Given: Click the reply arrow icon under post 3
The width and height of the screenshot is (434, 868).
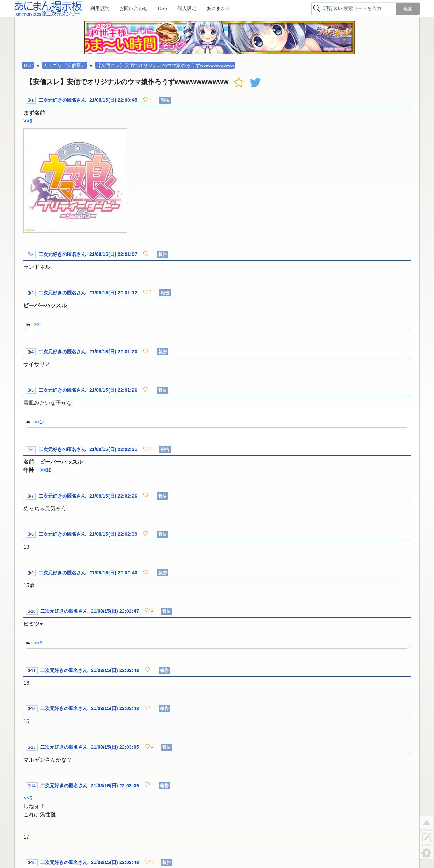Looking at the screenshot, I should point(28,324).
